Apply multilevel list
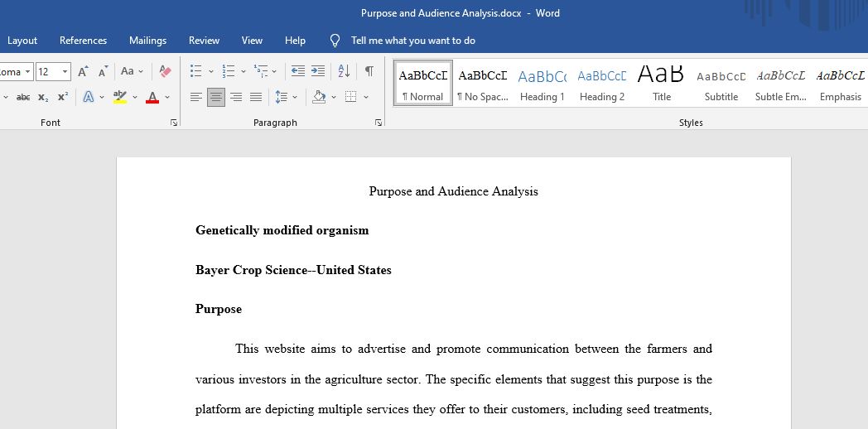The width and height of the screenshot is (868, 429). click(261, 71)
